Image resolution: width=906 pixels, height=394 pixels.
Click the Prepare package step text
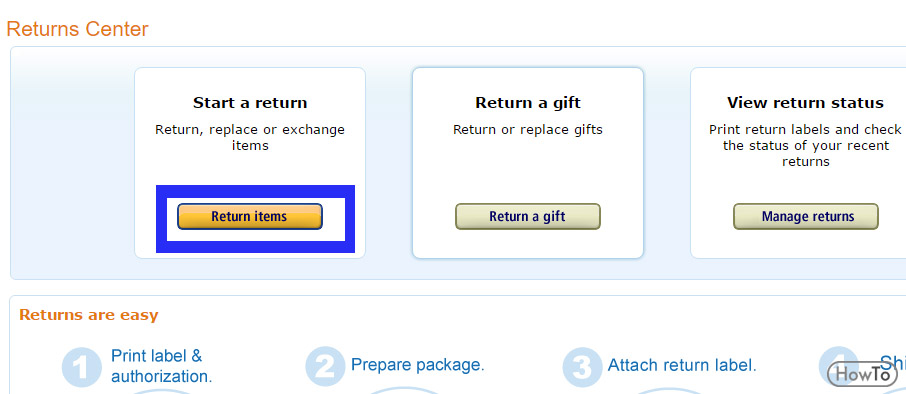[418, 365]
